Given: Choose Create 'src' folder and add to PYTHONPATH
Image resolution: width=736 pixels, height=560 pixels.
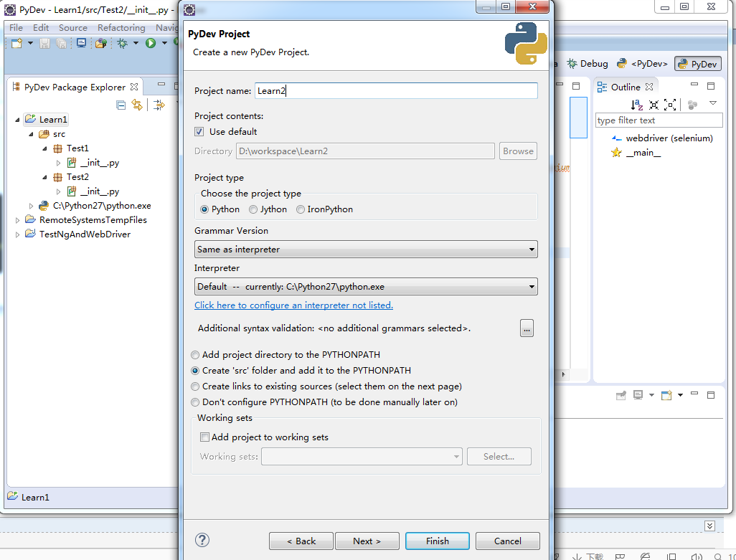Looking at the screenshot, I should (x=195, y=371).
